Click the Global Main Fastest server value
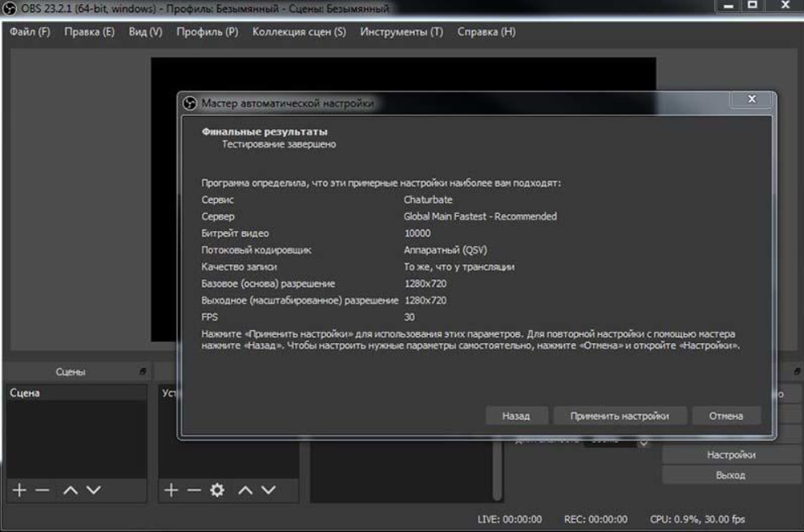The height and width of the screenshot is (532, 804). (480, 216)
